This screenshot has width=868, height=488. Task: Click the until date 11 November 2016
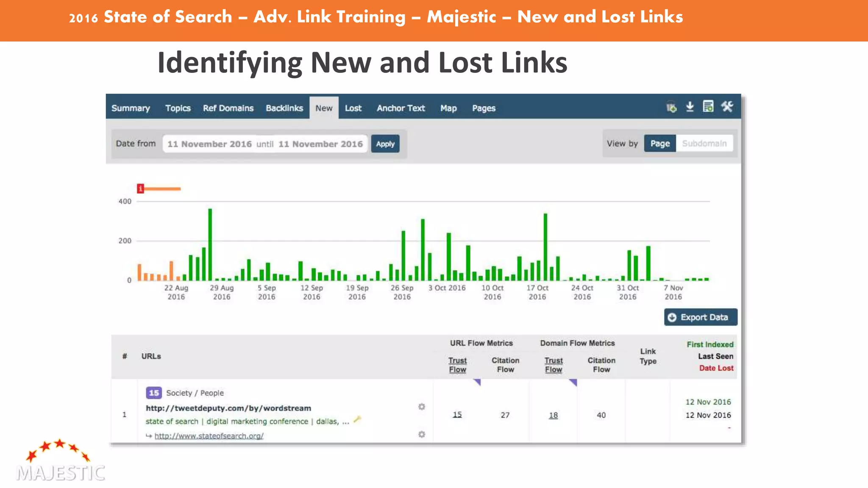pos(320,144)
